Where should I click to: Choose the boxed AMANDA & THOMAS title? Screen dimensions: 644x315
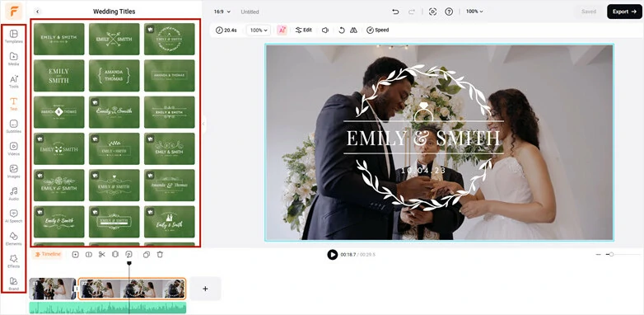click(169, 76)
